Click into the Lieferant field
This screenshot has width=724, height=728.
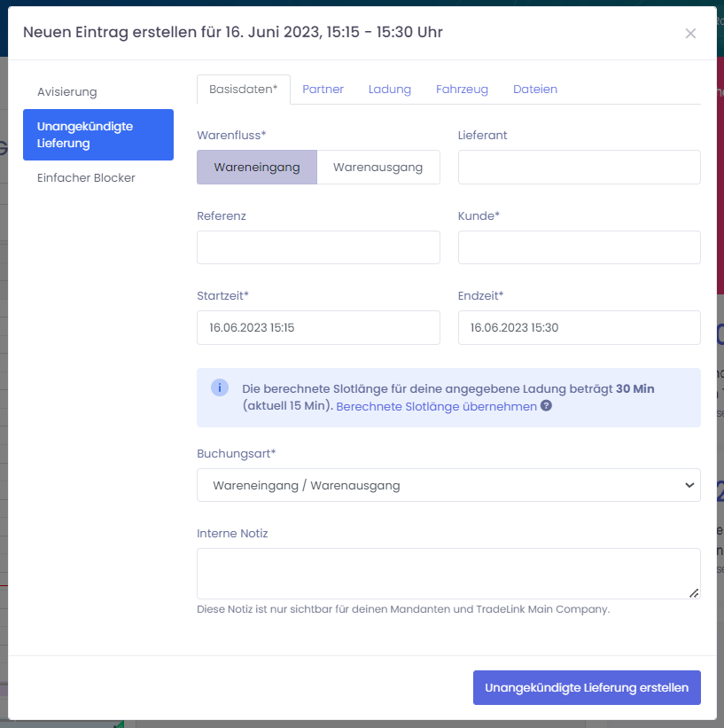(579, 167)
